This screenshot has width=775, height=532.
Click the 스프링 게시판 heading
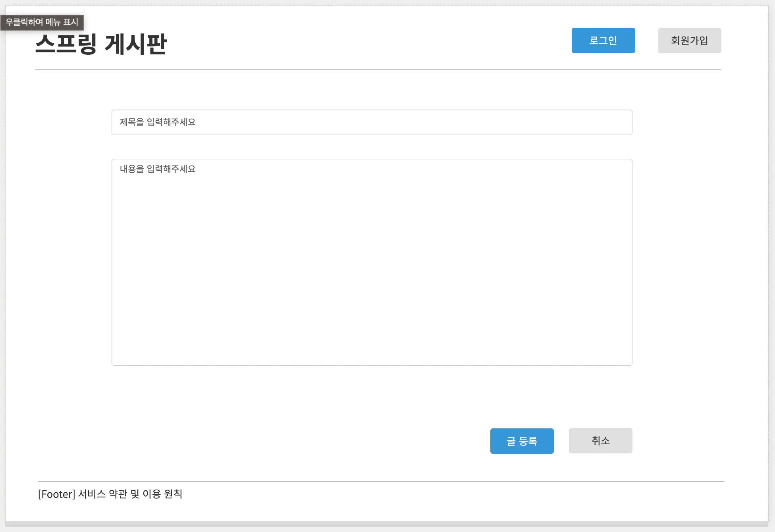(101, 44)
